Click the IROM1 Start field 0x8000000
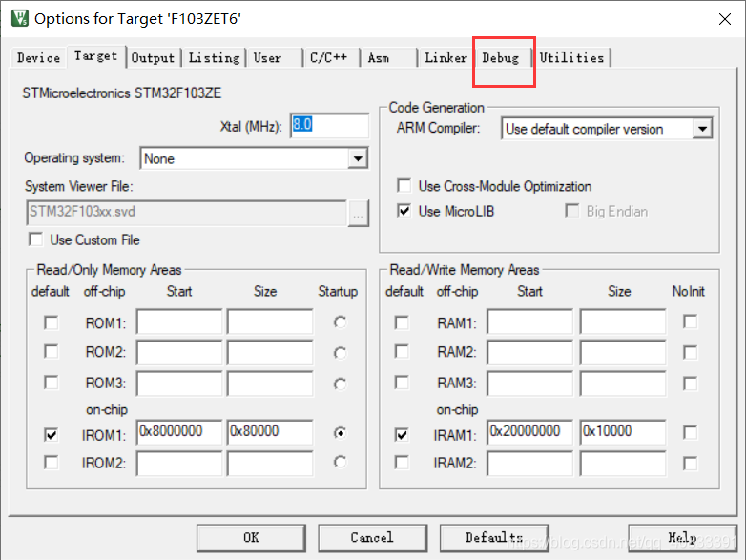 [x=179, y=432]
